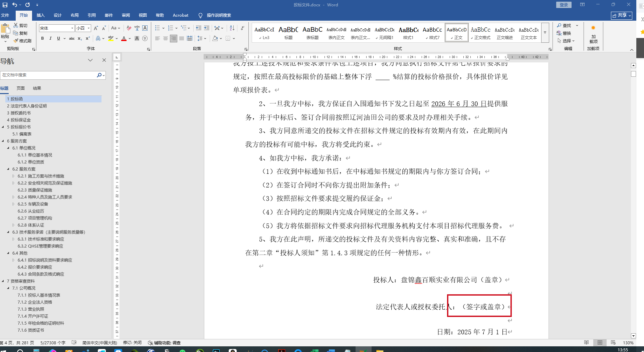Screen dimensions: 644x352
Task: Open the Change Case (Aa) dropdown
Action: pyautogui.click(x=116, y=28)
